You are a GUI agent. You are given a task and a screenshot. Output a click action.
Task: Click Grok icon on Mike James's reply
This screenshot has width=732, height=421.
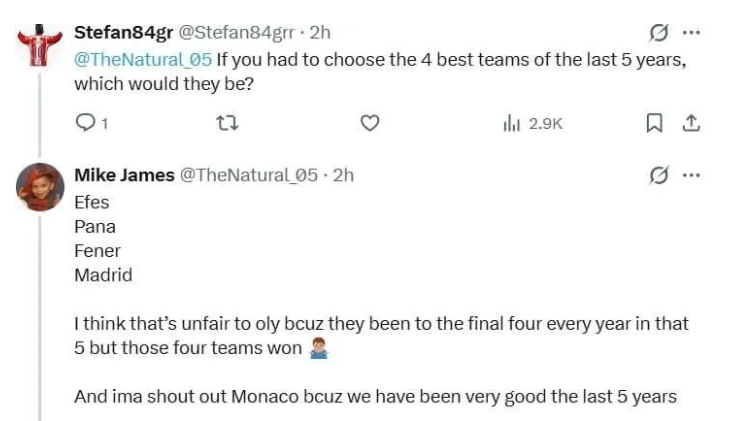[658, 176]
